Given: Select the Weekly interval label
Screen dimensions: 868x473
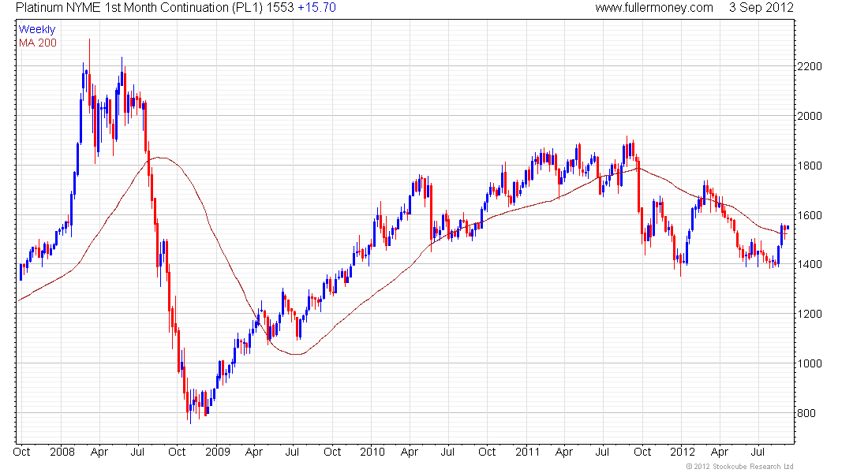Looking at the screenshot, I should pyautogui.click(x=37, y=29).
